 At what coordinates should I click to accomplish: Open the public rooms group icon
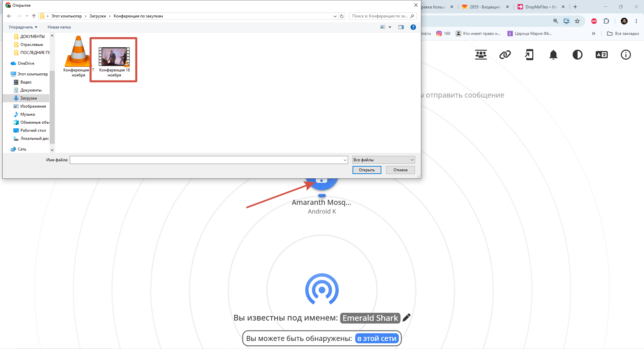(481, 55)
